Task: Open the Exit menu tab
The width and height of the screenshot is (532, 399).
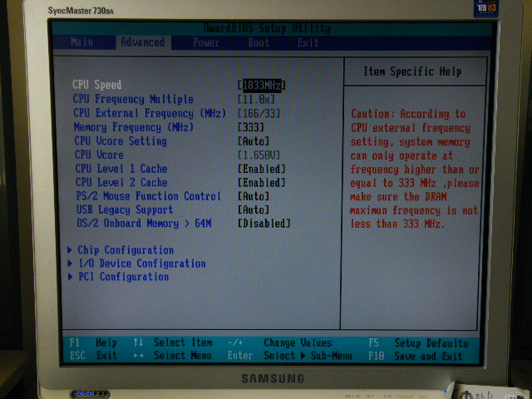Action: coord(308,42)
